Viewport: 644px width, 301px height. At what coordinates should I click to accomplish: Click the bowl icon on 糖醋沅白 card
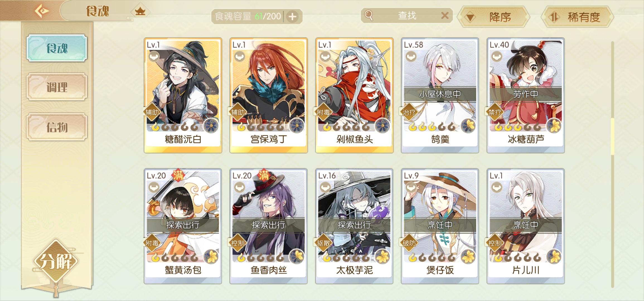click(x=154, y=57)
